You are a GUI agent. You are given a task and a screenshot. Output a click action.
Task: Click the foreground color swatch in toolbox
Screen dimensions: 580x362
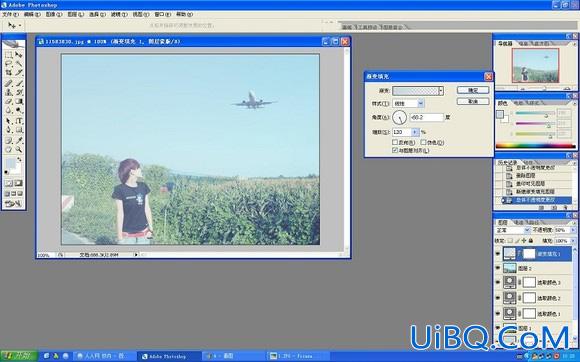point(11,162)
